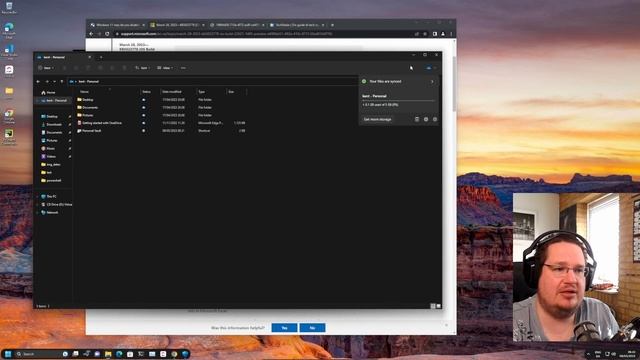This screenshot has width=640, height=360.
Task: Click No on browser feedback prompt
Action: point(312,328)
